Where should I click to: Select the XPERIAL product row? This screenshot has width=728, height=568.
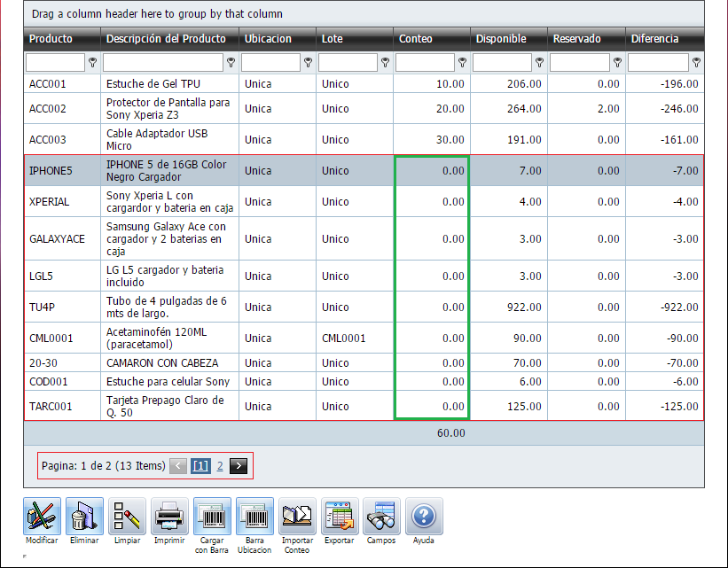[x=49, y=202]
